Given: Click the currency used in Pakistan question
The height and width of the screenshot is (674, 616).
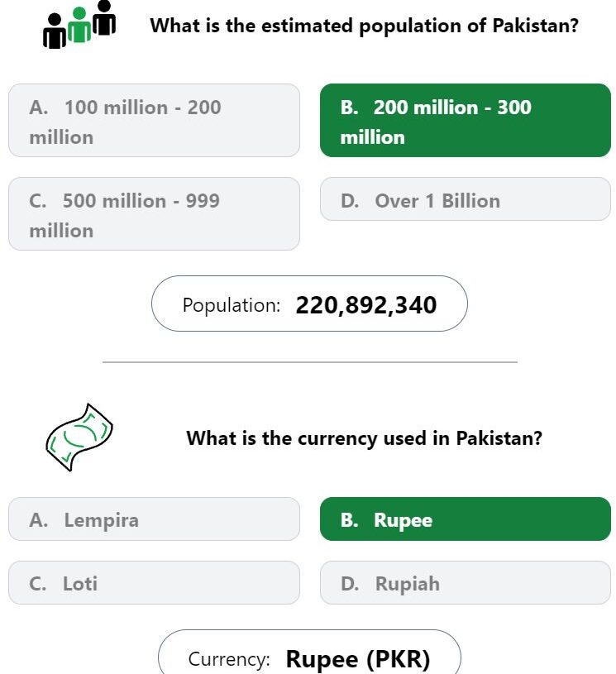Looking at the screenshot, I should coord(364,438).
